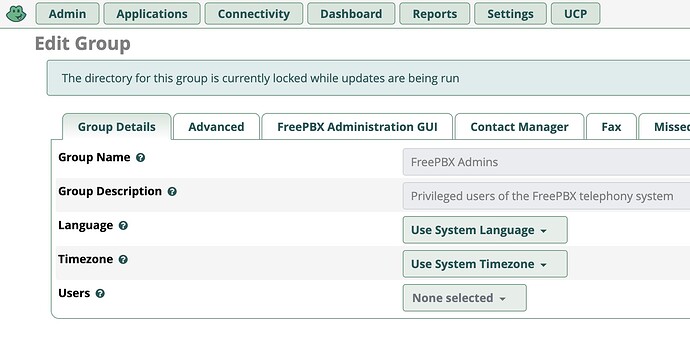Switch to the Fax tab
Screen dimensions: 690x360
click(611, 127)
